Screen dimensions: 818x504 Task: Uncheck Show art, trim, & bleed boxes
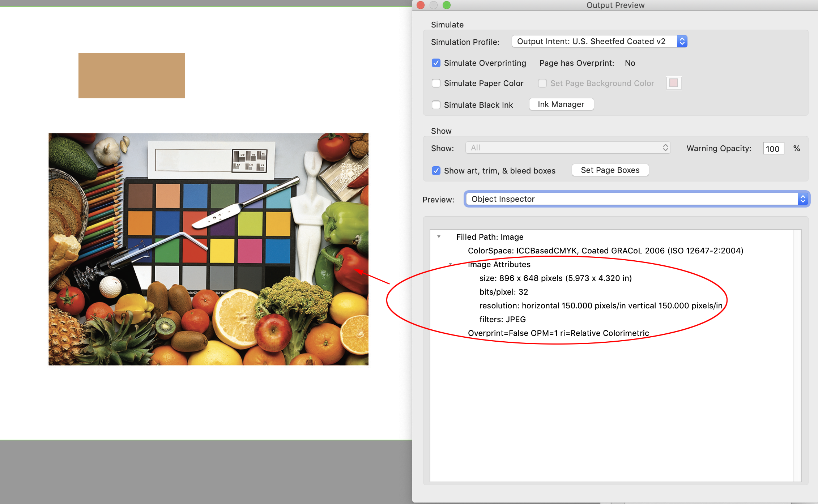click(436, 171)
